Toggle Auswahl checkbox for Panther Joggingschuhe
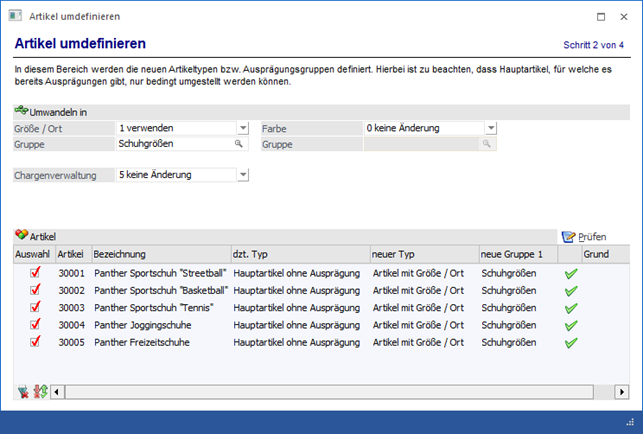 pyautogui.click(x=34, y=325)
